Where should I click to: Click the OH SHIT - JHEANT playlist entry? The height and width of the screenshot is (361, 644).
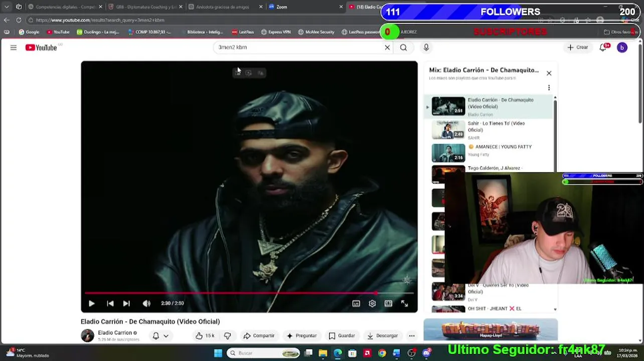click(489, 309)
